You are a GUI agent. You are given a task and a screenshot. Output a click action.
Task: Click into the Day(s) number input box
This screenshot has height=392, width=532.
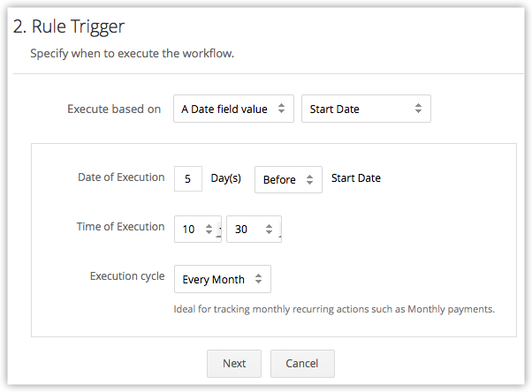(x=188, y=179)
